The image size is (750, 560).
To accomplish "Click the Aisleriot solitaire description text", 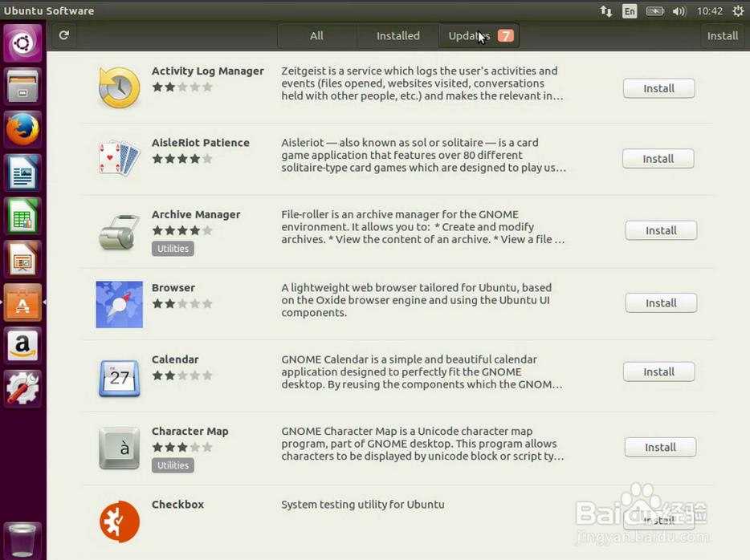I will click(x=423, y=155).
